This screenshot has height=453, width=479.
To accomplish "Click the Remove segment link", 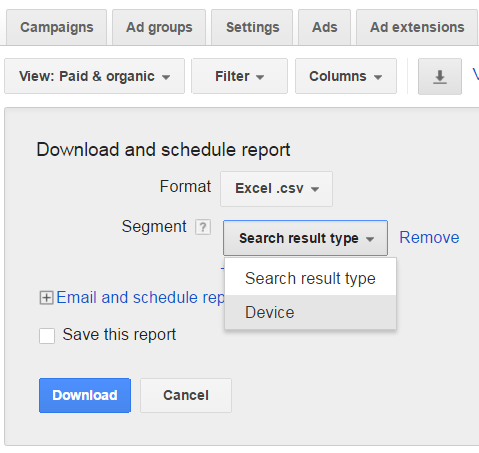I will [x=429, y=237].
